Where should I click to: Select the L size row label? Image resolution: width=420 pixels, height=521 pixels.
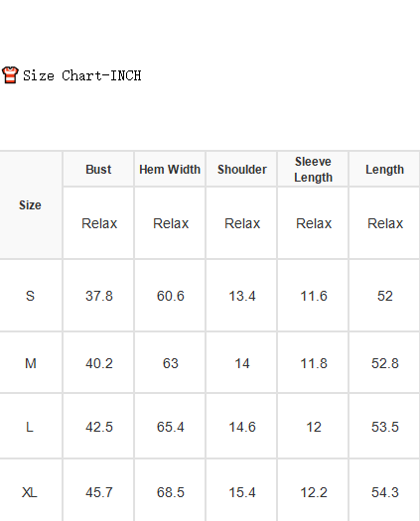[x=29, y=427]
